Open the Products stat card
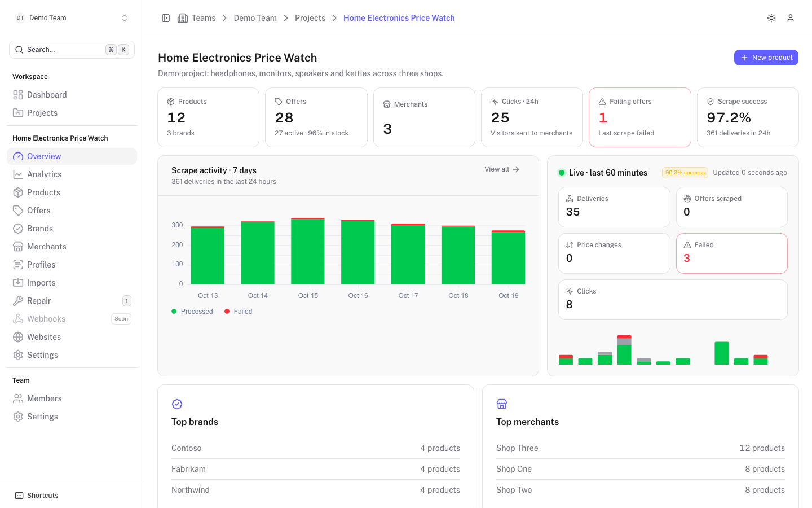Viewport: 812px width, 508px height. [209, 117]
